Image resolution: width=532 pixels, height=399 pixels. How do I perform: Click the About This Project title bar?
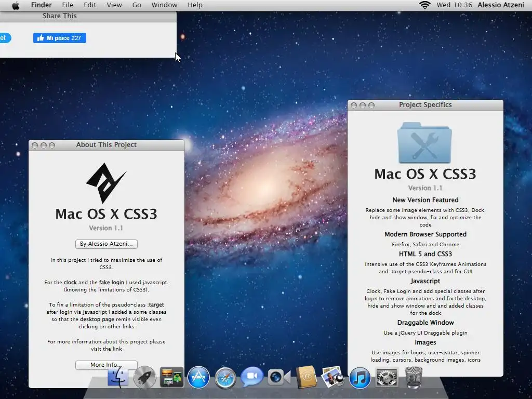pyautogui.click(x=107, y=145)
